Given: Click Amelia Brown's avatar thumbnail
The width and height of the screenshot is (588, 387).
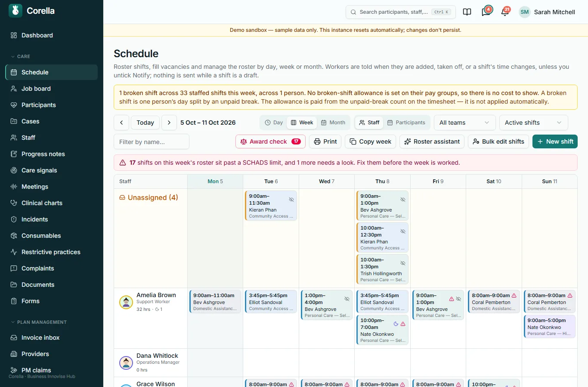Looking at the screenshot, I should [126, 302].
